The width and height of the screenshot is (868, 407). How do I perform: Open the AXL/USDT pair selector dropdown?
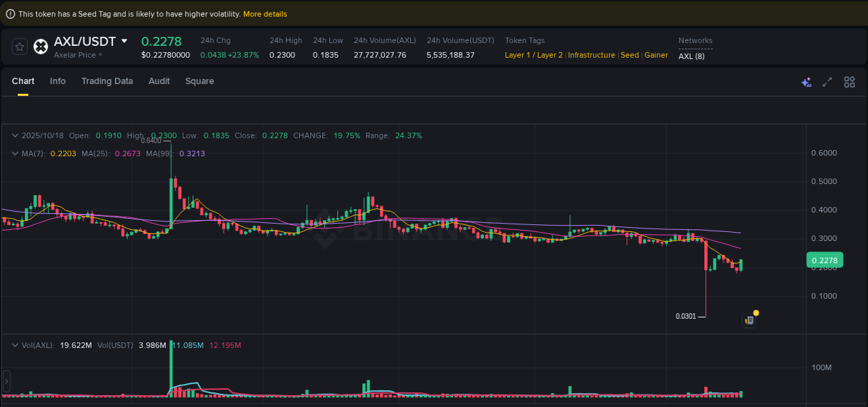pos(124,41)
